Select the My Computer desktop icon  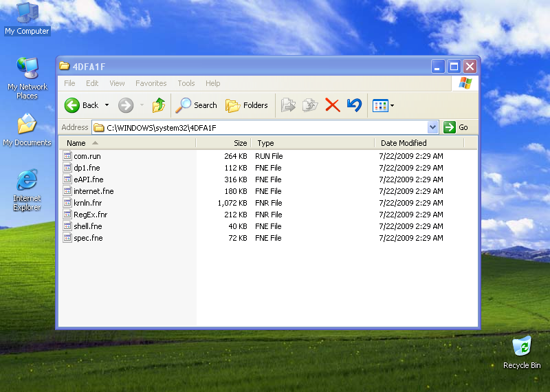tap(27, 19)
